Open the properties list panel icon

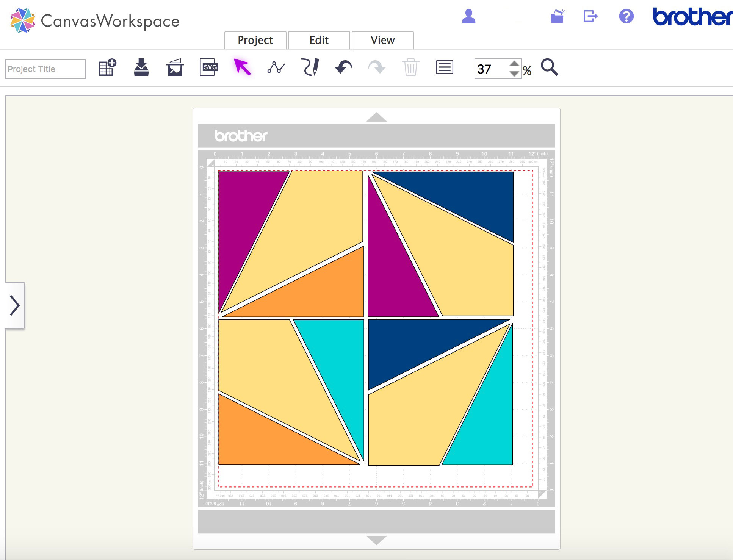(x=444, y=67)
